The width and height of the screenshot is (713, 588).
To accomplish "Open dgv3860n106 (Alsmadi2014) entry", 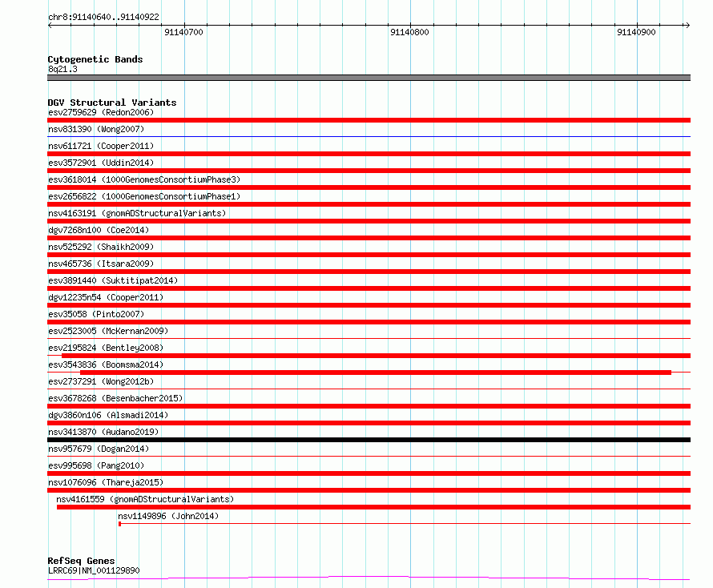I will pos(108,415).
